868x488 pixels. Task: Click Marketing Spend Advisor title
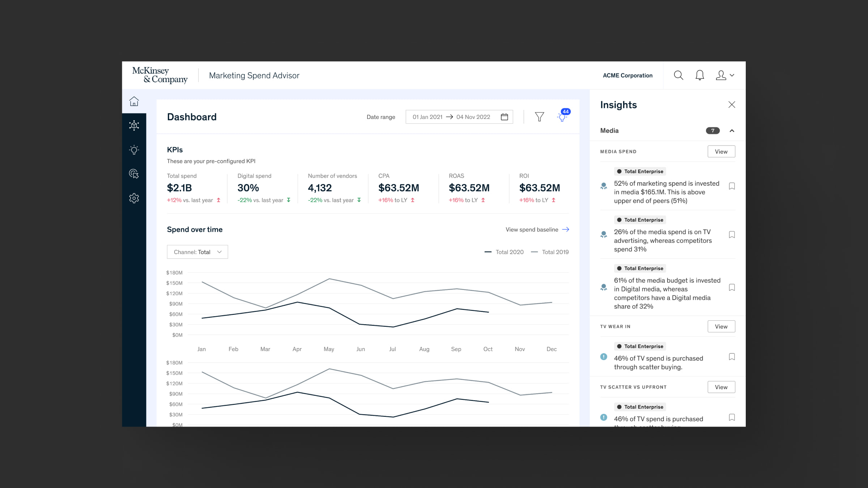click(x=254, y=76)
